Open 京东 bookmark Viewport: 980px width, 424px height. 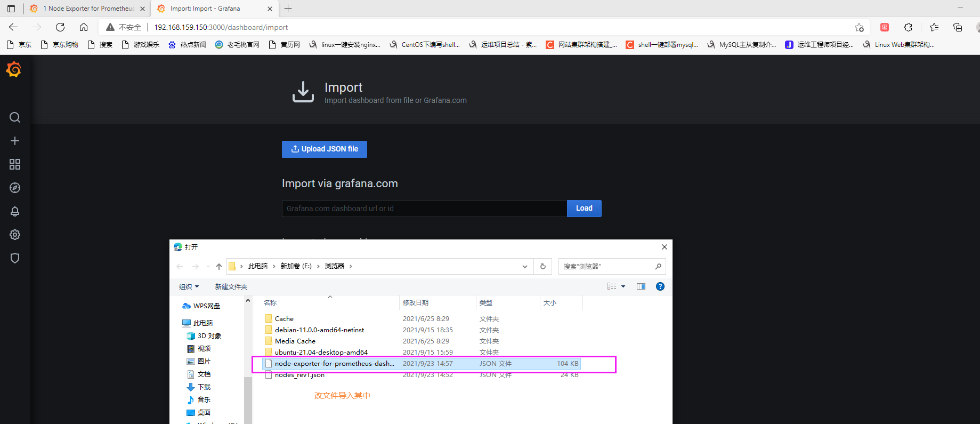coord(19,45)
